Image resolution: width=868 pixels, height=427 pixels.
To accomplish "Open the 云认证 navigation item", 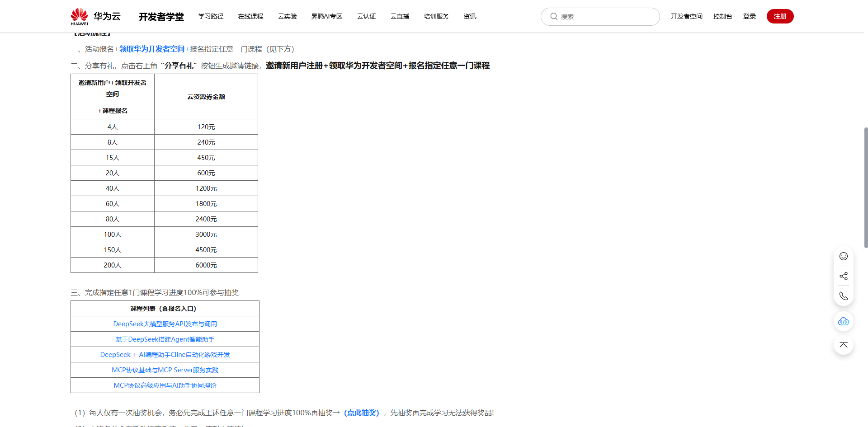I will [x=366, y=17].
